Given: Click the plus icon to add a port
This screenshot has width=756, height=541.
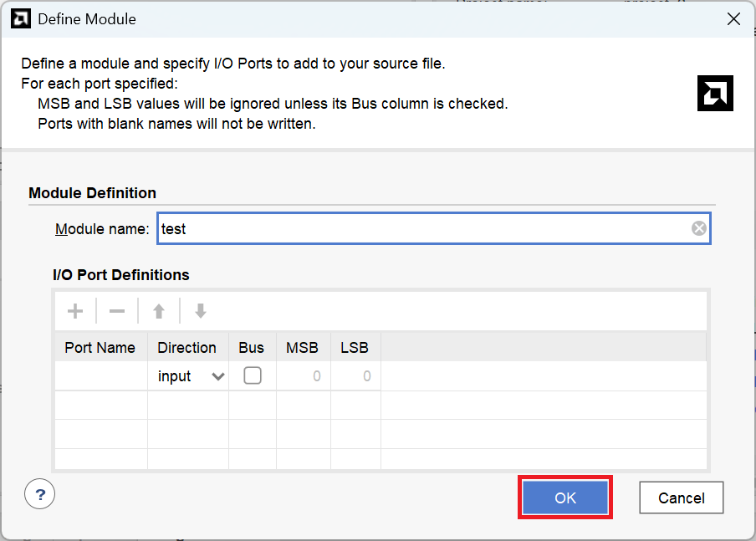Looking at the screenshot, I should click(x=75, y=311).
